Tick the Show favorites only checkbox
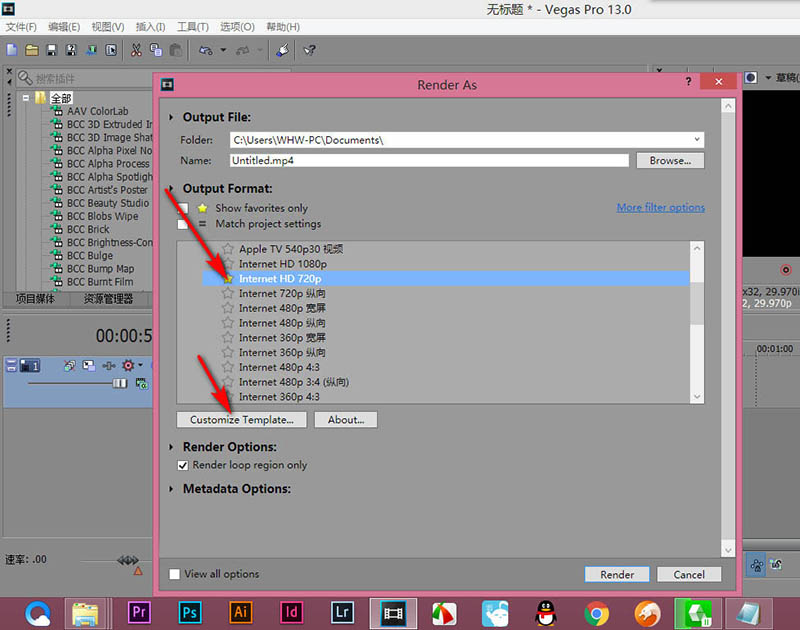This screenshot has width=800, height=630. [183, 208]
